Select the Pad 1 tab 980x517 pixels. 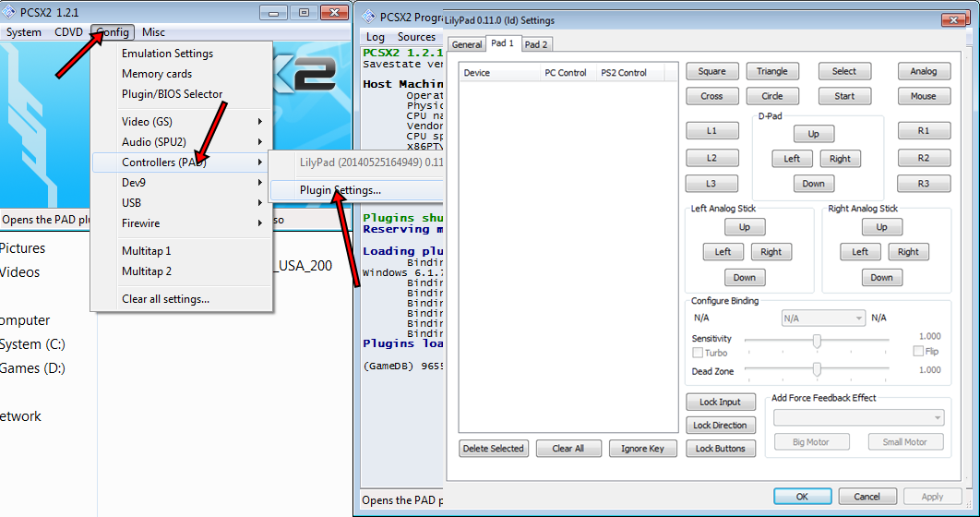pyautogui.click(x=503, y=43)
